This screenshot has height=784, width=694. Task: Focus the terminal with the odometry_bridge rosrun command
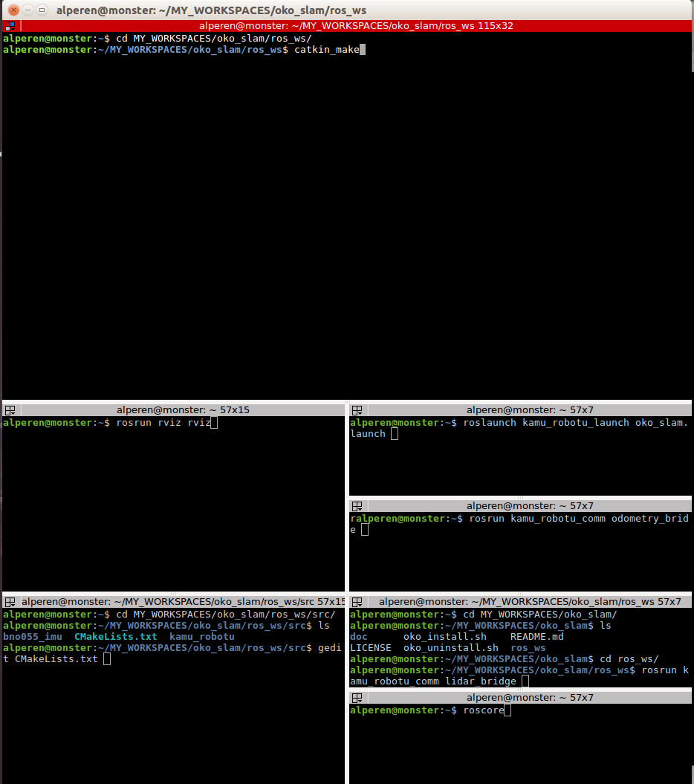[x=520, y=551]
